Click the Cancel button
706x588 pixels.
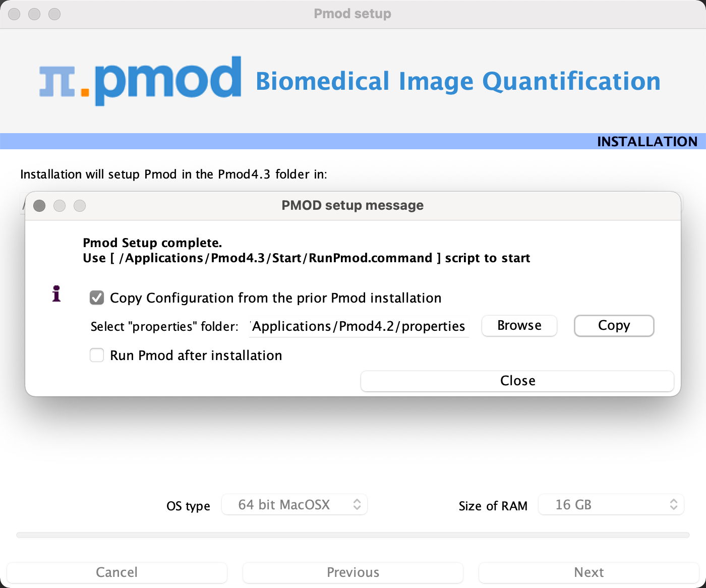(x=117, y=572)
